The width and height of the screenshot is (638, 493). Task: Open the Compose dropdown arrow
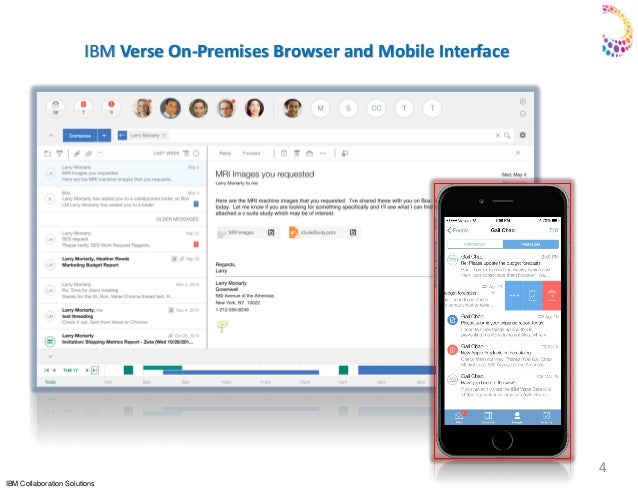pos(104,135)
